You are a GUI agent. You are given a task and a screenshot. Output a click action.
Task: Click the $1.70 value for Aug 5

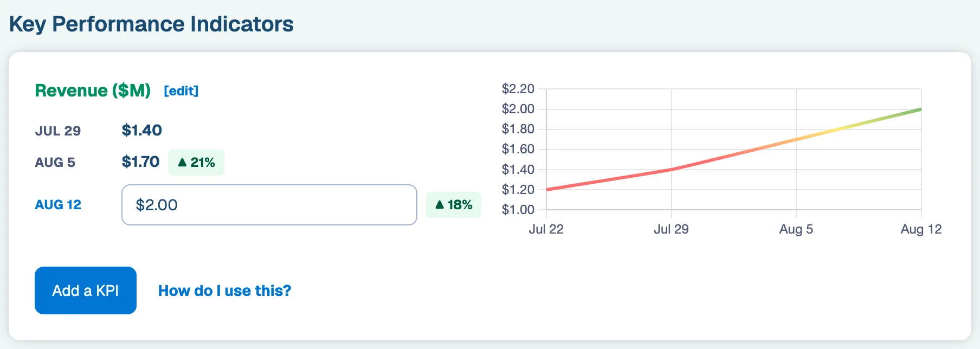pos(141,161)
